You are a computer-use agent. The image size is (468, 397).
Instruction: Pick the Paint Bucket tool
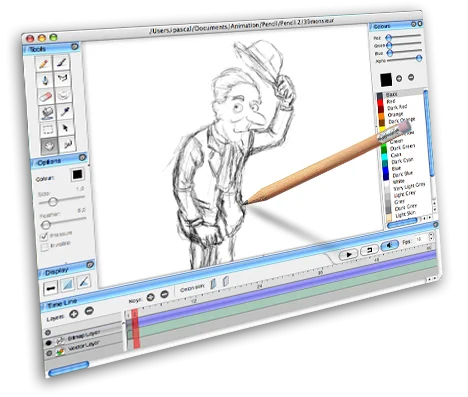point(47,113)
